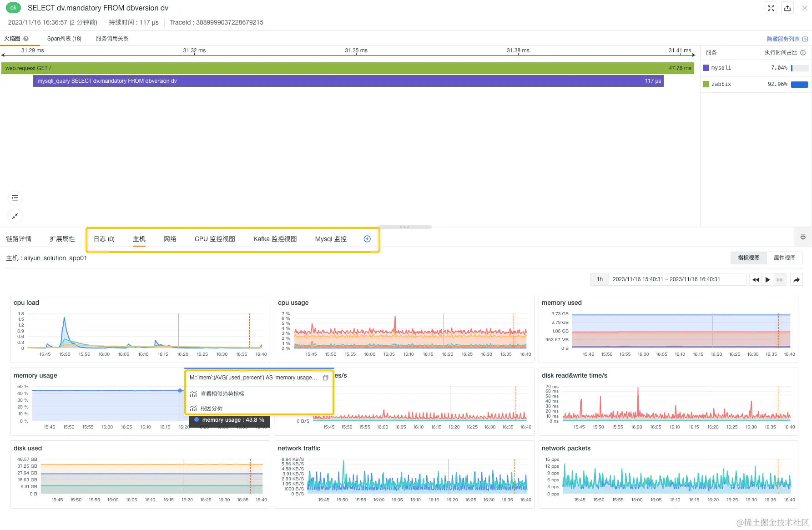Click the add view plus icon
This screenshot has width=812, height=530.
tap(367, 239)
